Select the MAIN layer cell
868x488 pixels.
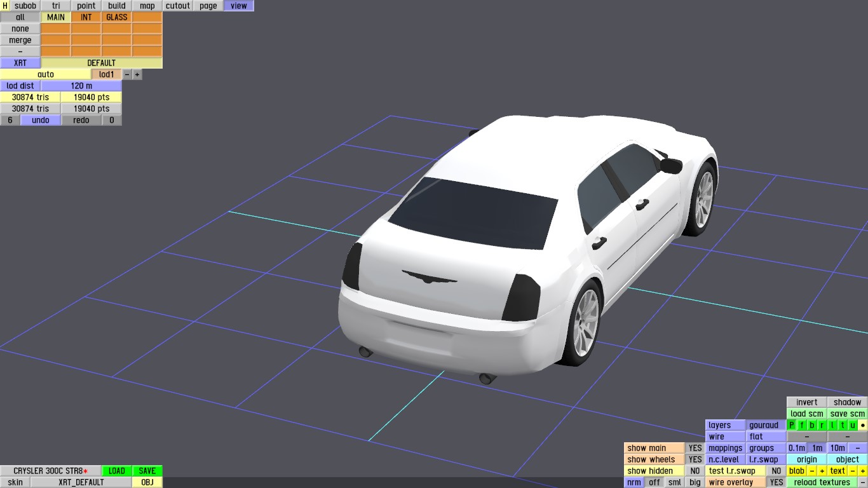[x=56, y=17]
